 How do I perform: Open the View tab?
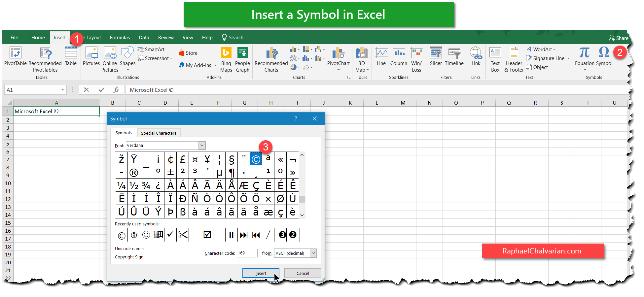[188, 38]
